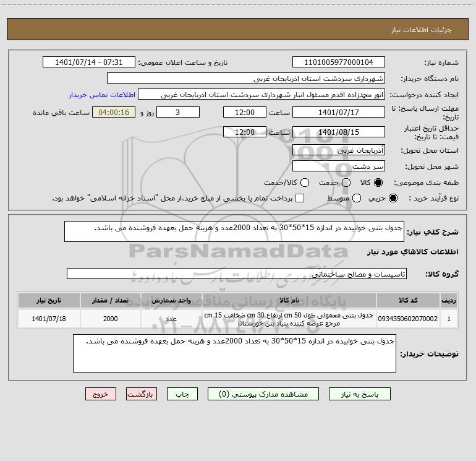View attached documents button
Screen dimensions: 476x461
coord(263,394)
